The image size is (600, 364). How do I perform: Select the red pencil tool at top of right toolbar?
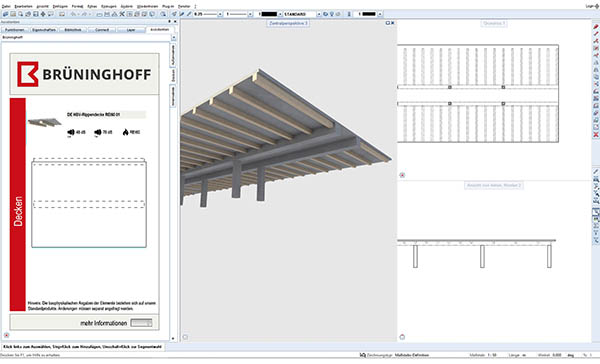596,27
